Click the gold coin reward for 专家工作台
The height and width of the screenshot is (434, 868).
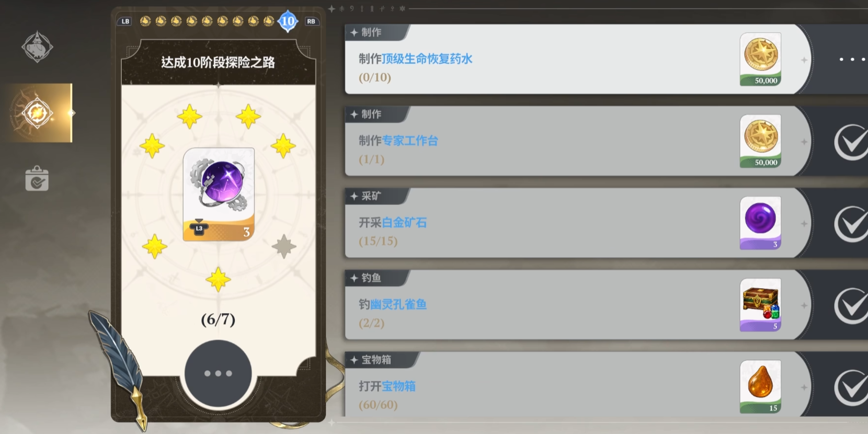pyautogui.click(x=760, y=141)
